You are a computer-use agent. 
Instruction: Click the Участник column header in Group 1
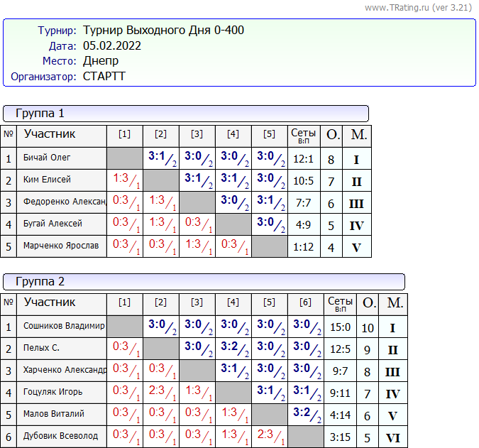pos(50,134)
